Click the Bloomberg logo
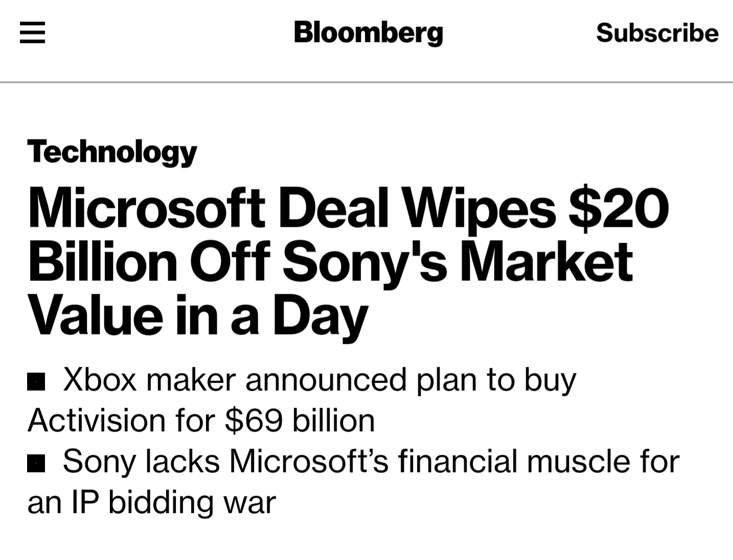The width and height of the screenshot is (733, 560). (368, 33)
